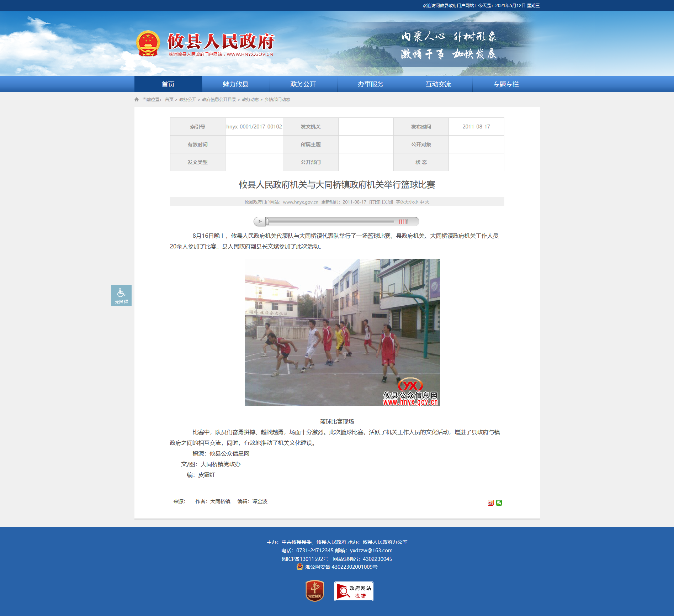This screenshot has height=616, width=674.
Task: Open the 办事服务 navigation menu
Action: tap(371, 84)
